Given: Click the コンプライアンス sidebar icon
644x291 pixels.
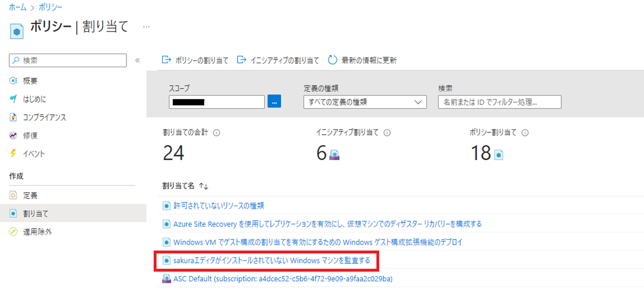Looking at the screenshot, I should [13, 117].
